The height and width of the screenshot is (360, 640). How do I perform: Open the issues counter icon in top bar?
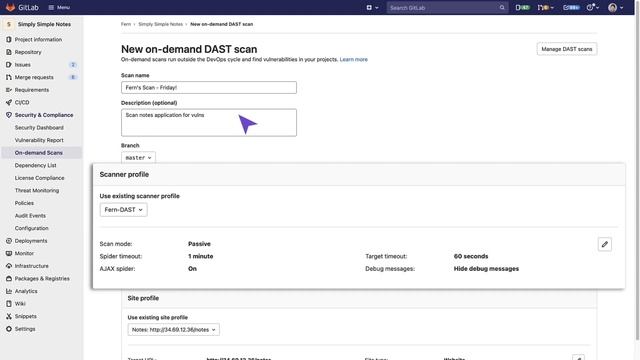(522, 7)
